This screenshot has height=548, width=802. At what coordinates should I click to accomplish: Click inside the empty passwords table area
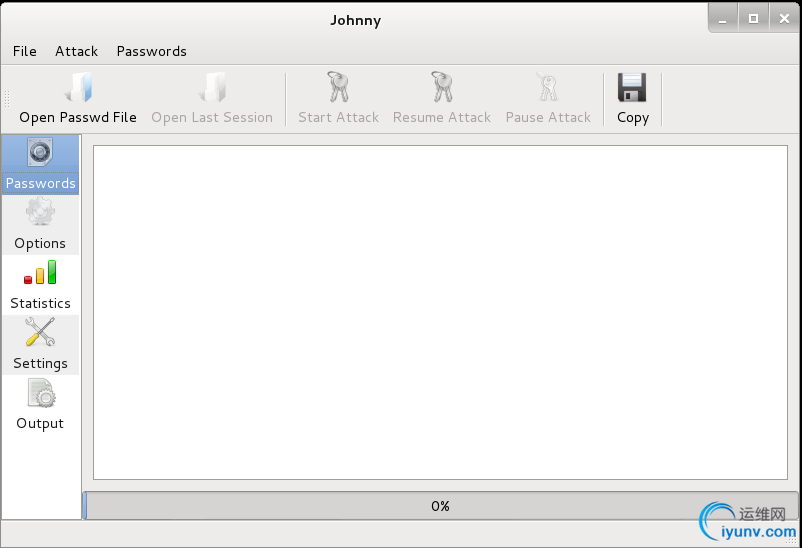440,312
